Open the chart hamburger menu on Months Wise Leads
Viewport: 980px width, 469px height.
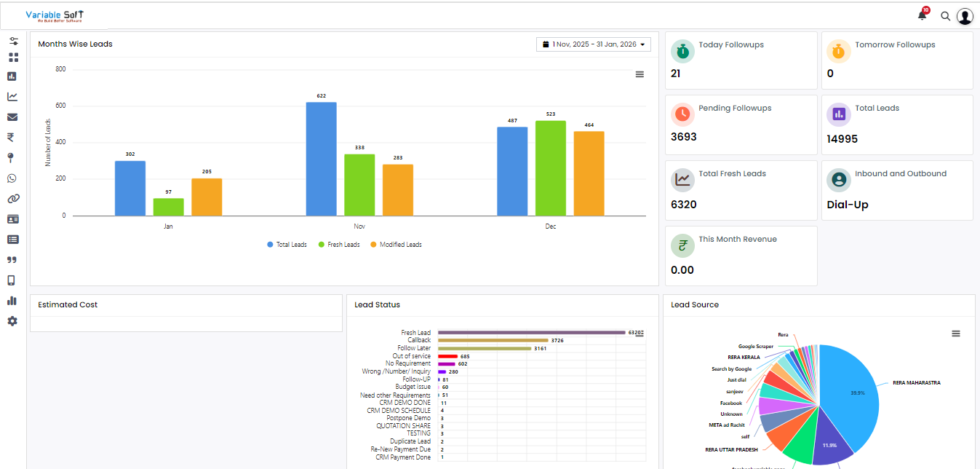[640, 74]
